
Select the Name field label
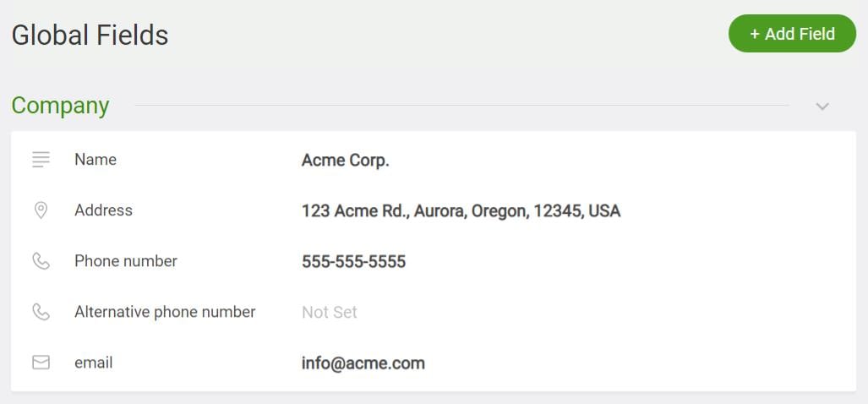[96, 160]
